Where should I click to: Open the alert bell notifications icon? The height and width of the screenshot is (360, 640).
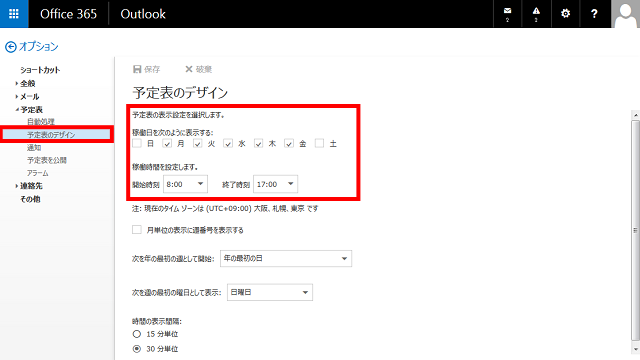click(x=536, y=13)
